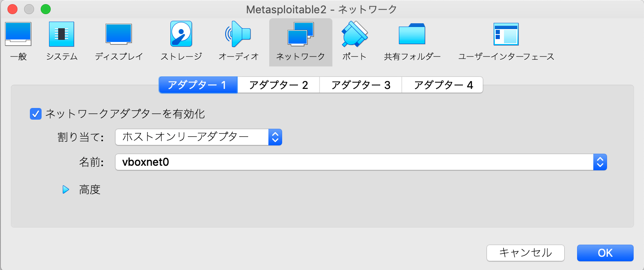Image resolution: width=644 pixels, height=270 pixels.
Task: Open the ユーザーインターフェース settings icon
Action: pos(506,42)
